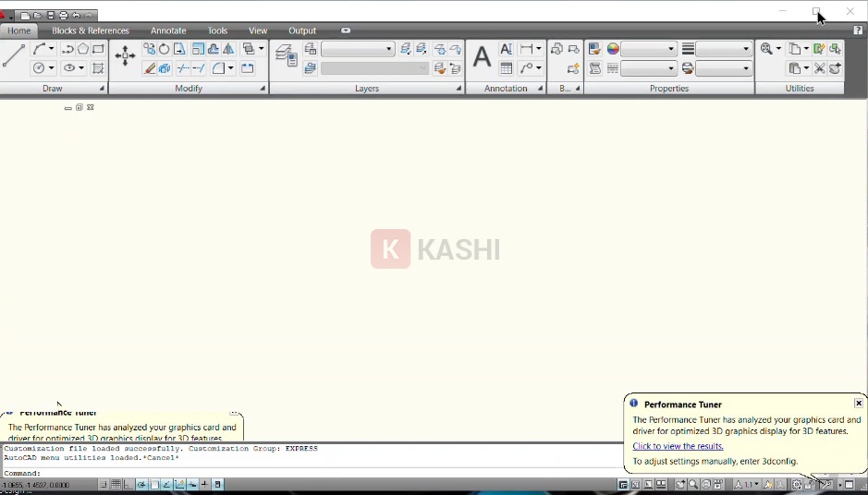Open the lineweight dropdown in Properties panel
The width and height of the screenshot is (868, 495).
[x=724, y=49]
